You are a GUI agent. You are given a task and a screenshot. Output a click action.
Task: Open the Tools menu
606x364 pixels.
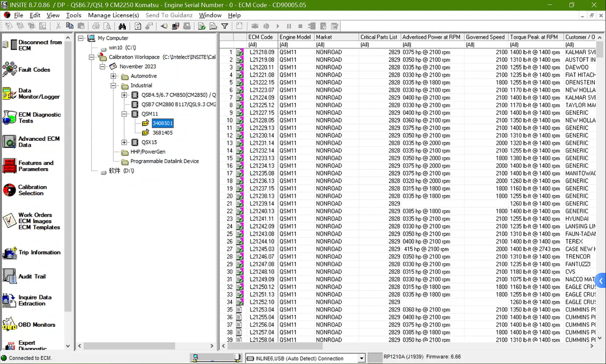(x=74, y=15)
